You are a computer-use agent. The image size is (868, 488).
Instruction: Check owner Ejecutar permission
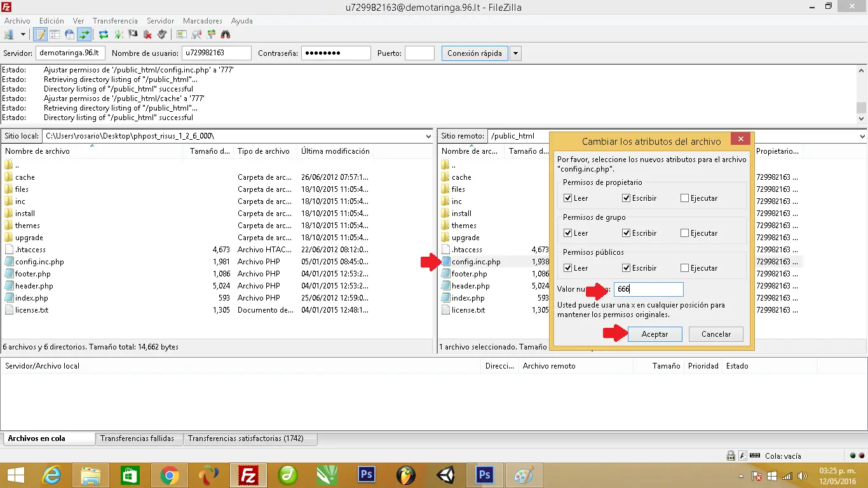(684, 198)
